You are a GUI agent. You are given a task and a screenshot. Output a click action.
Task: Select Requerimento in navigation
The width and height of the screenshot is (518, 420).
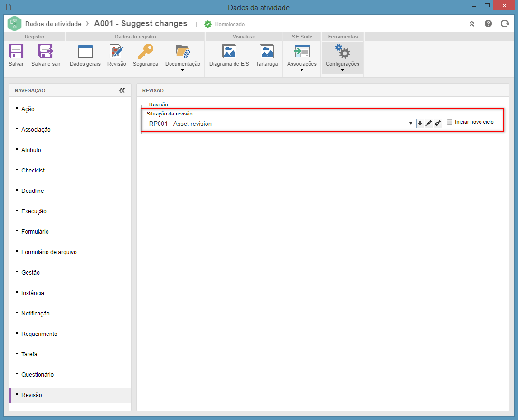(39, 334)
